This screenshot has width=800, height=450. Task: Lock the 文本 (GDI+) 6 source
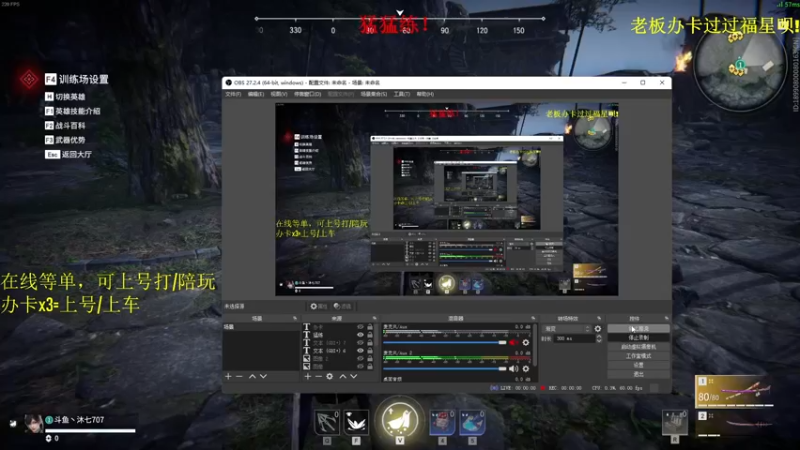click(x=370, y=351)
